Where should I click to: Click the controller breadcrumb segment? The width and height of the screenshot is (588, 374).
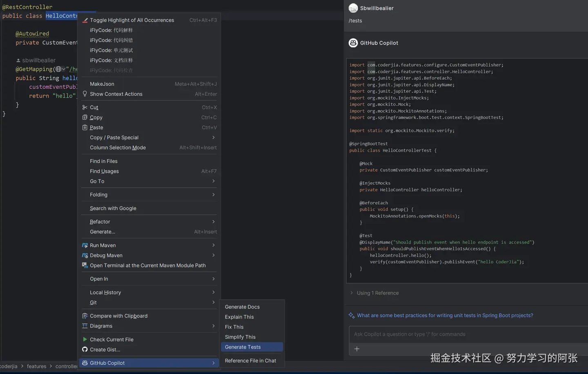tap(66, 366)
